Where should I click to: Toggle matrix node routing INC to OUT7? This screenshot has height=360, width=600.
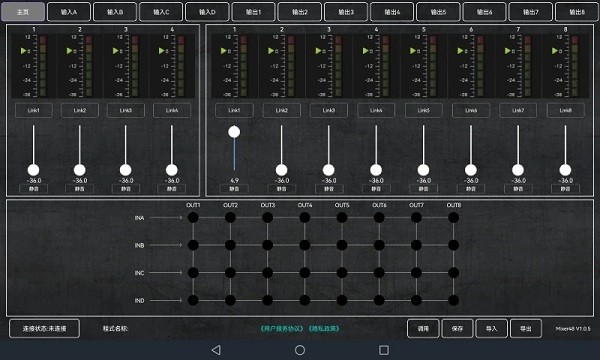pos(416,272)
